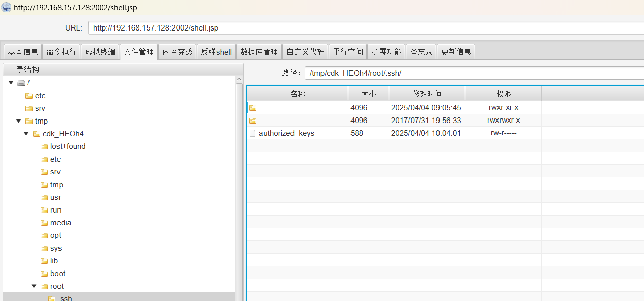
Task: Open the 内网穿透 tab
Action: point(178,52)
